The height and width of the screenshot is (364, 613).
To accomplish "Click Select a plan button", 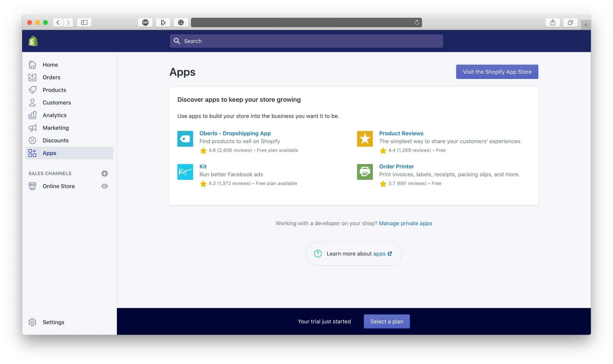I will coord(386,321).
